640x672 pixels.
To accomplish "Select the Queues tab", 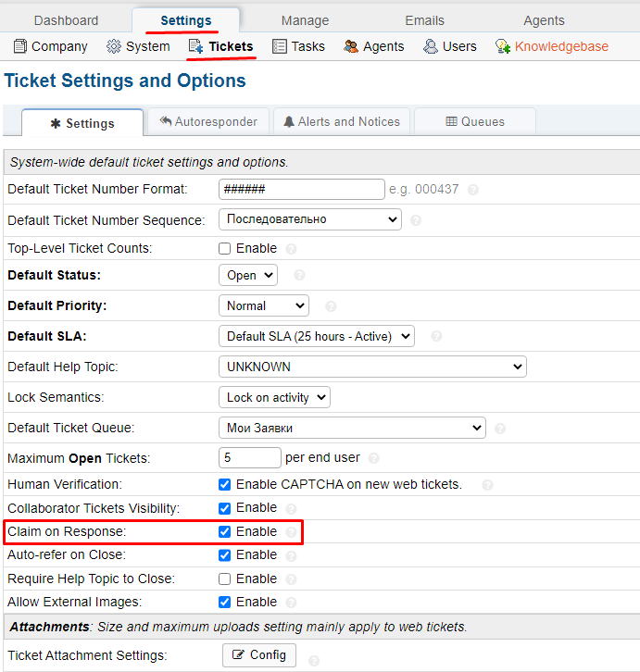I will 475,121.
